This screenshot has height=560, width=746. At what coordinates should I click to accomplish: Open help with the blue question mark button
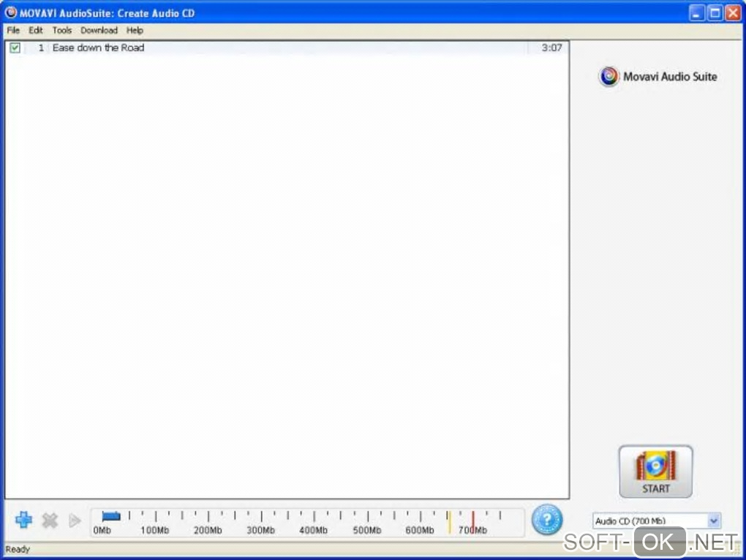coord(547,520)
